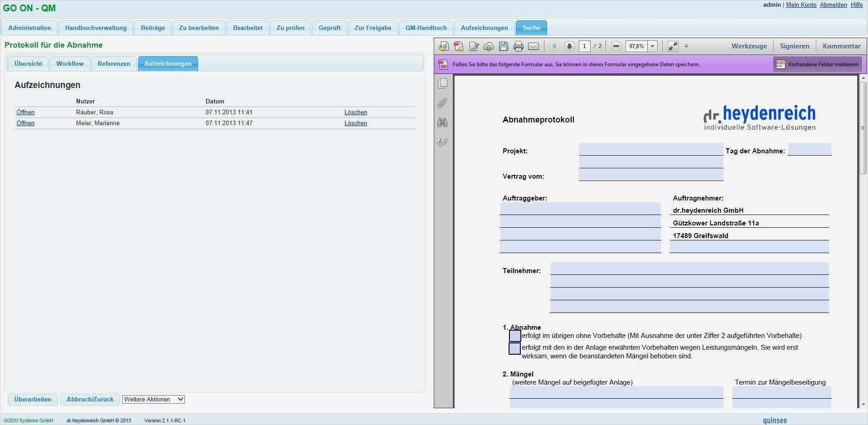Open the search binoculars panel

pos(443,122)
